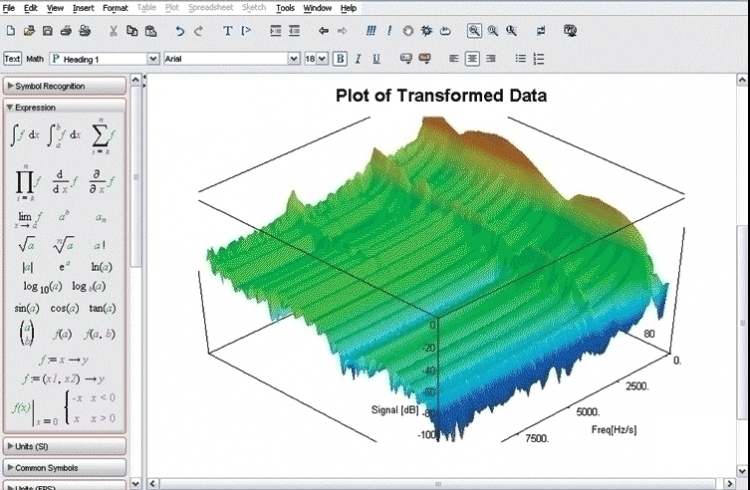Click document horizontal scrollbar right arrow
This screenshot has height=490, width=750.
729,483
